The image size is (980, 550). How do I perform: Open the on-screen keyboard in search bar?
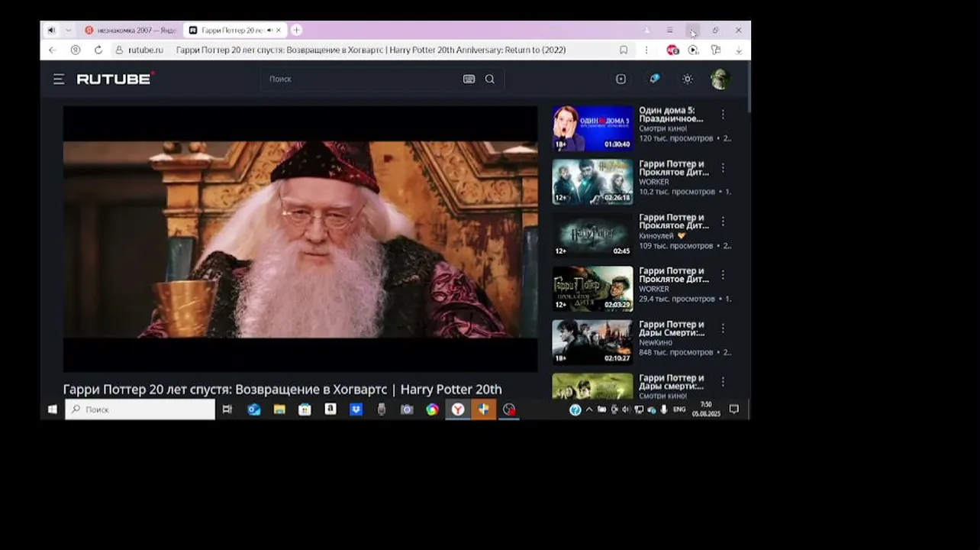coord(469,79)
